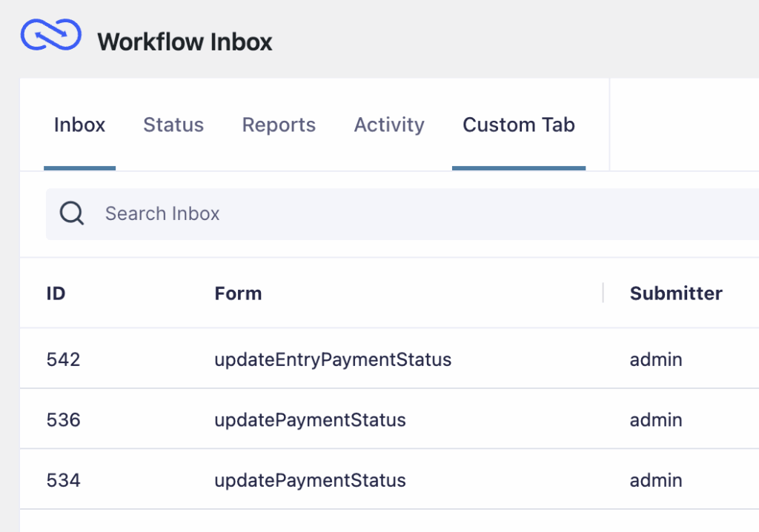Open updatePaymentStatus in row 534

pyautogui.click(x=310, y=480)
